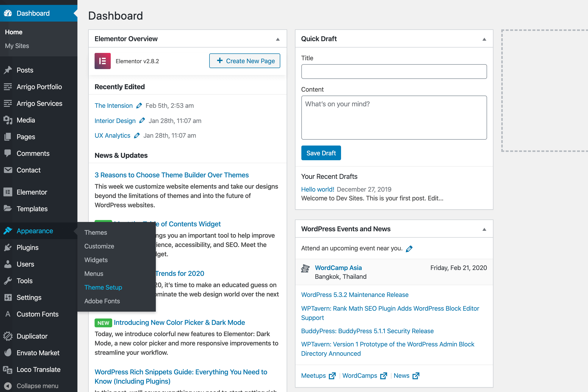The image size is (588, 392).
Task: Edit event location with pencil icon
Action: click(x=409, y=249)
